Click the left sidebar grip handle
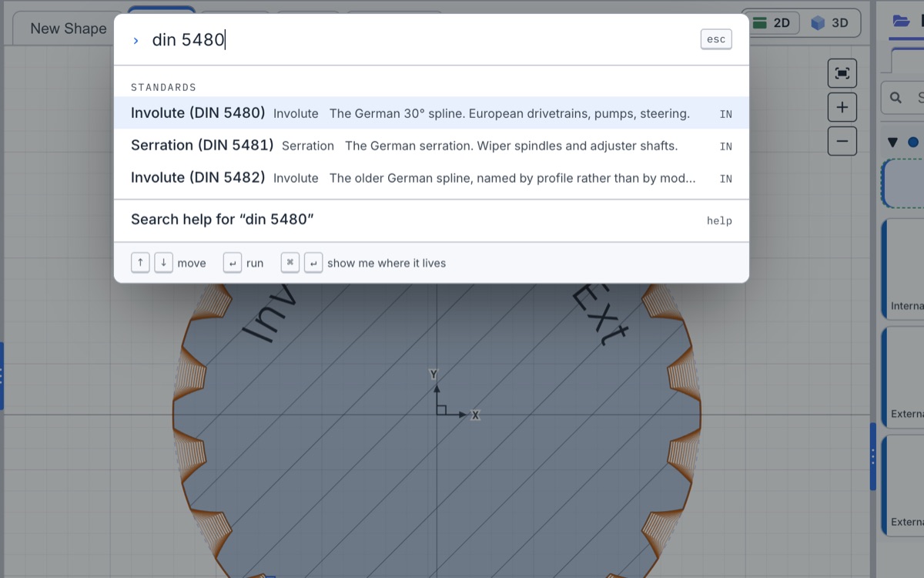 coord(2,376)
